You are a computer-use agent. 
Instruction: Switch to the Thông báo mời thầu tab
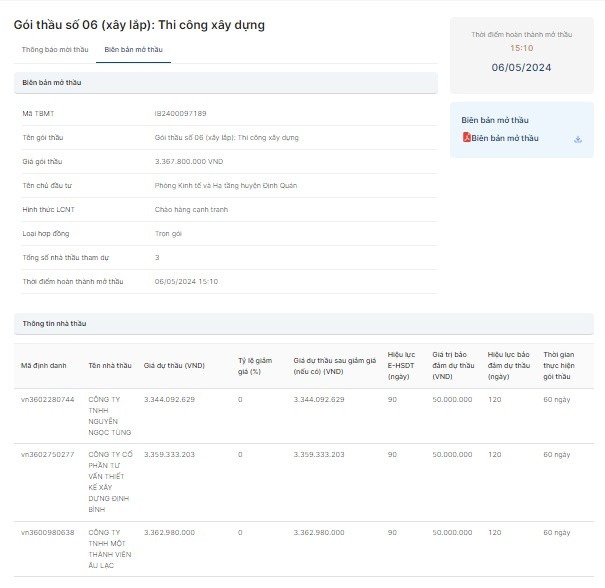[55, 49]
